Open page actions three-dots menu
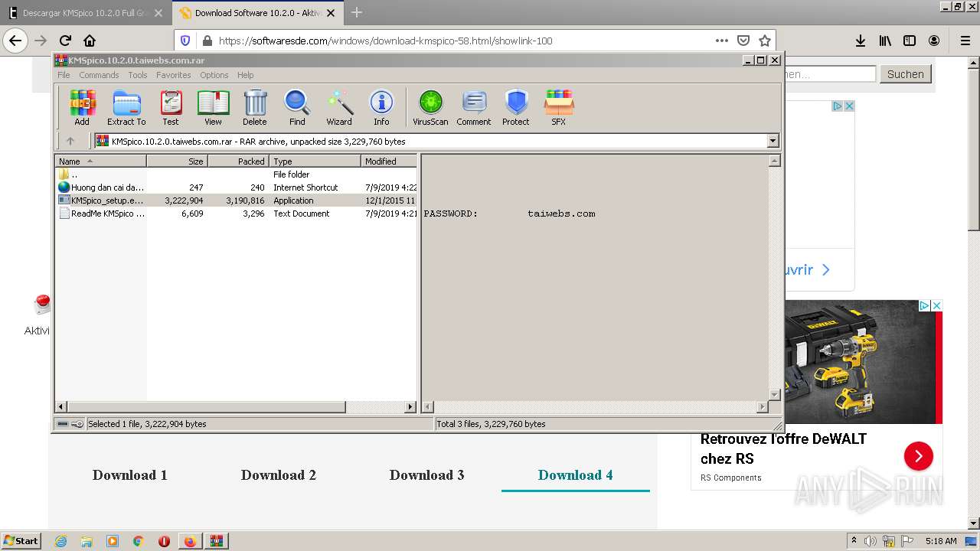Screen dimensions: 980x551 click(x=721, y=41)
